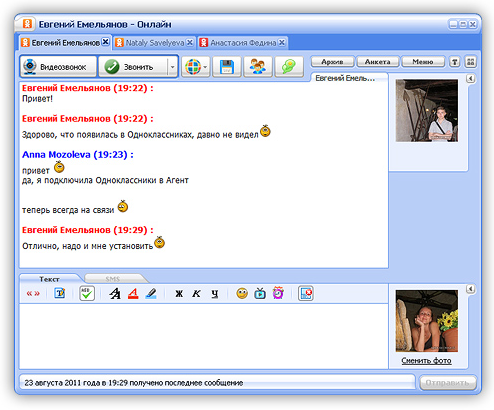Viewport: 494px width, 410px height.
Task: Click into the message input field
Action: [204, 336]
